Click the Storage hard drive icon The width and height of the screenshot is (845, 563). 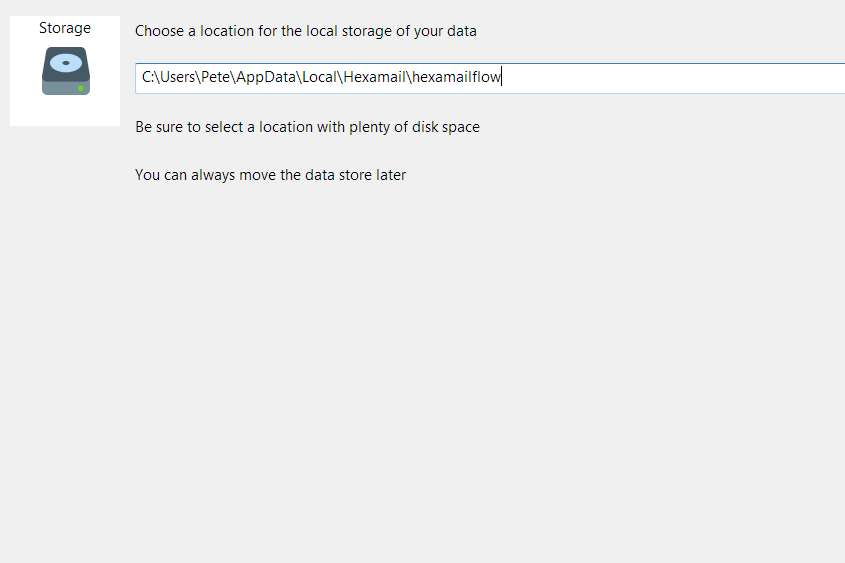pos(66,71)
